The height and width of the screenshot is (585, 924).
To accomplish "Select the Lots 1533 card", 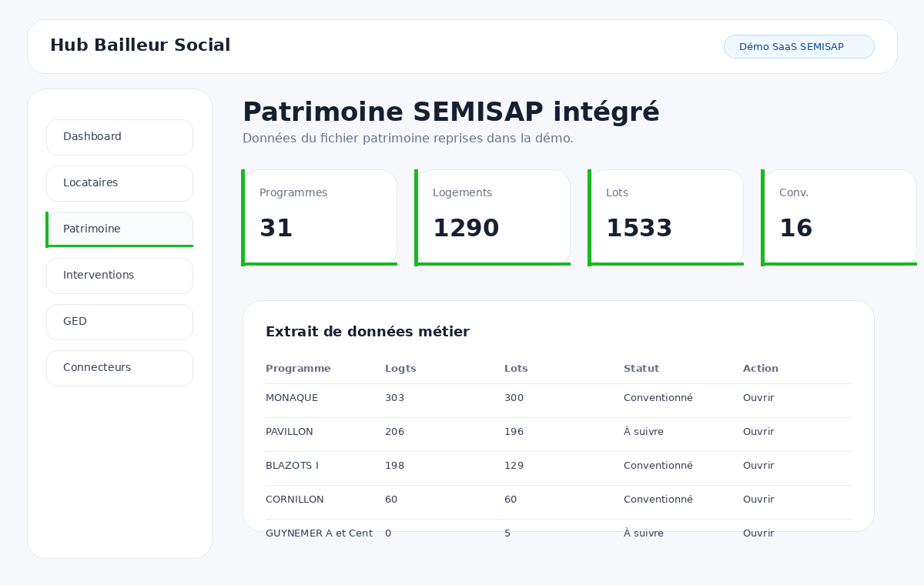I will tap(666, 218).
